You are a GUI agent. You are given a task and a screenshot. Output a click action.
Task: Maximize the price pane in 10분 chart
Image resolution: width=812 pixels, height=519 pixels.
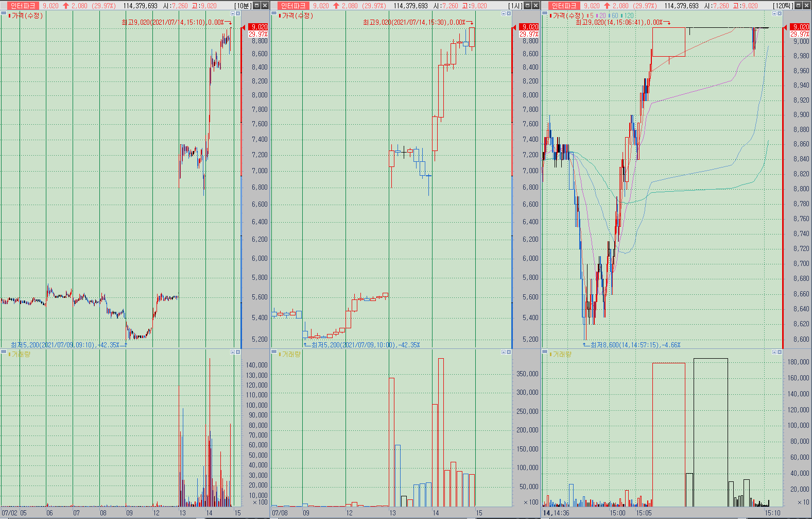click(232, 13)
